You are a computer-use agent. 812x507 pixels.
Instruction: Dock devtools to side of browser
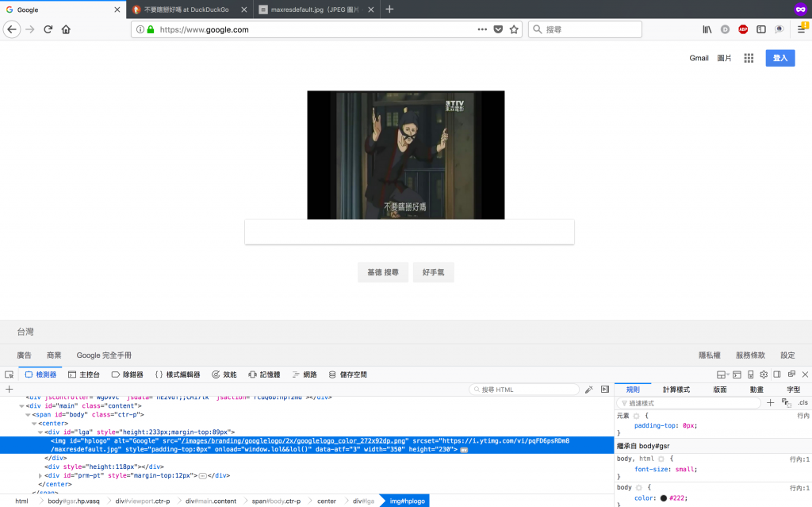[777, 374]
